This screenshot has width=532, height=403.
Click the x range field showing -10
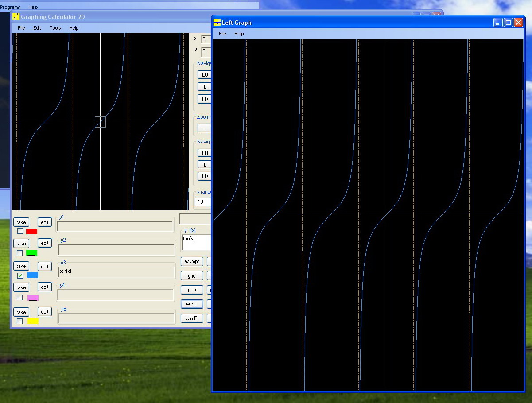(x=203, y=202)
